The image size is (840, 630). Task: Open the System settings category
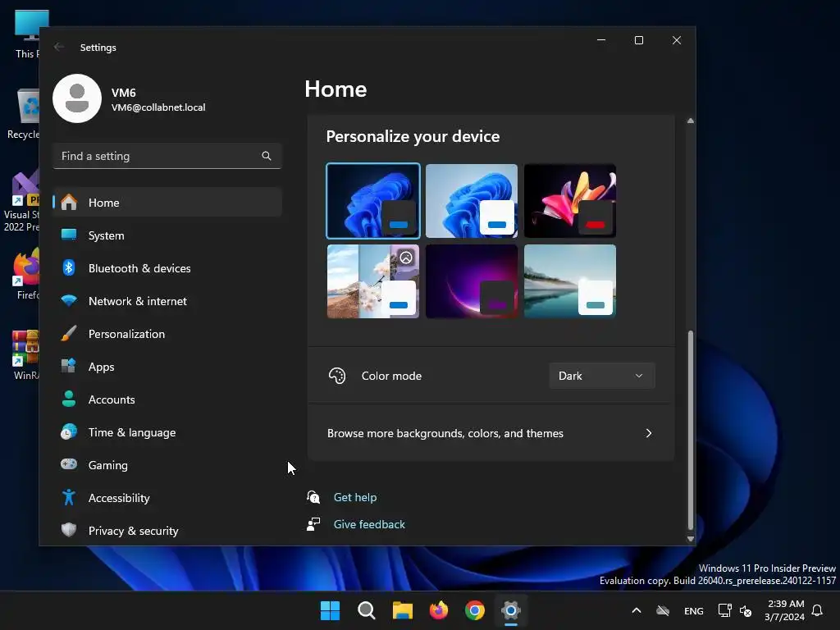coord(167,235)
